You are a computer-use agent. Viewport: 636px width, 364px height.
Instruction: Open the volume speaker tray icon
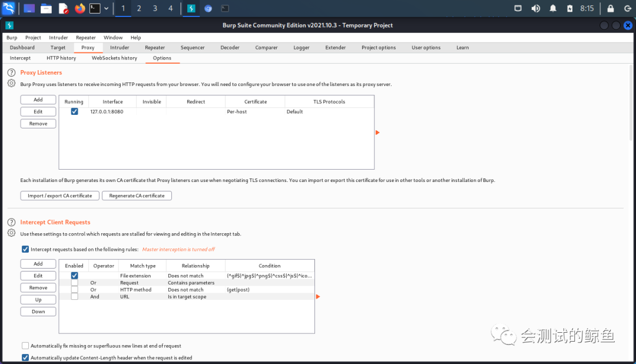click(535, 8)
